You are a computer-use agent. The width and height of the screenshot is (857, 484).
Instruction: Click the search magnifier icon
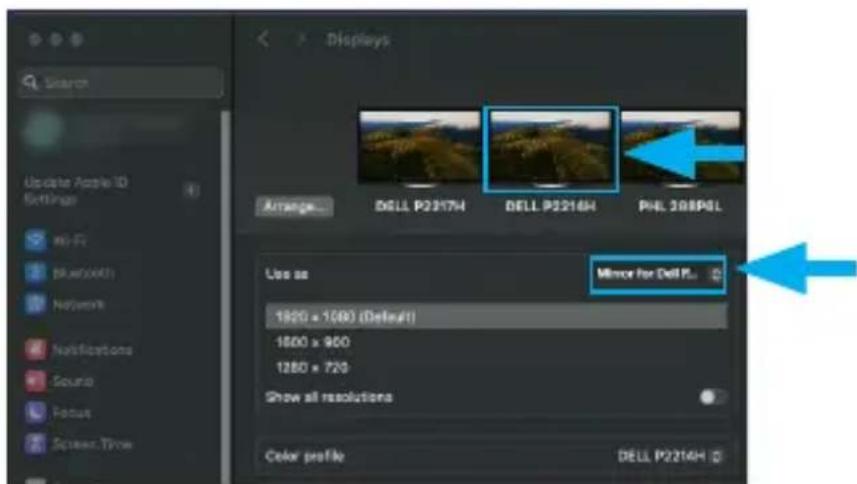(x=30, y=82)
